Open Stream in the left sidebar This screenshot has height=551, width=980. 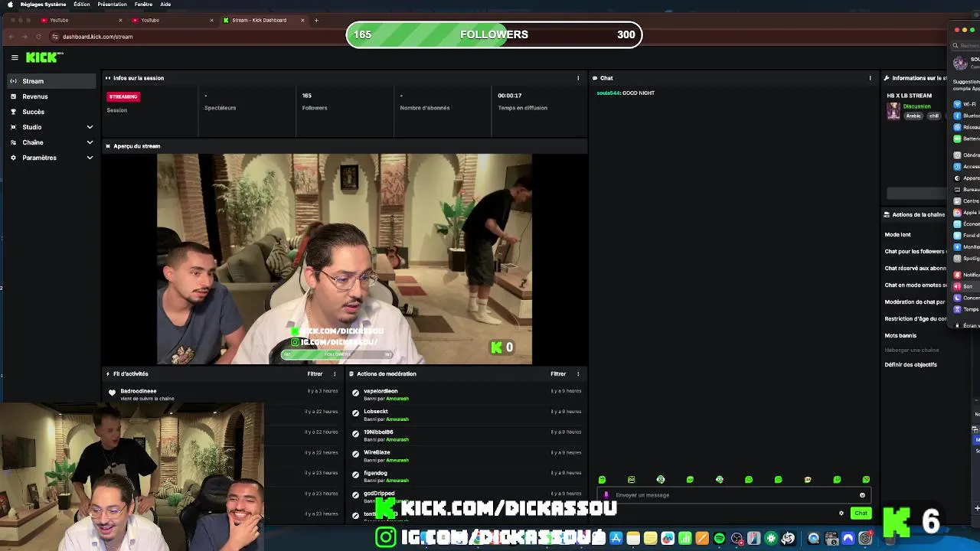[x=52, y=81]
